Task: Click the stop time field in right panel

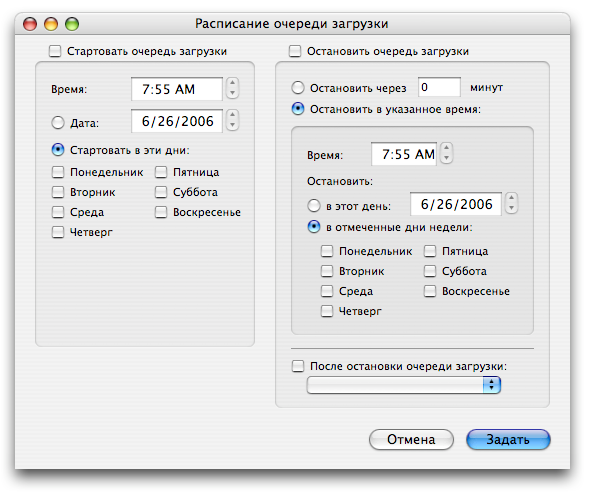Action: pos(404,154)
